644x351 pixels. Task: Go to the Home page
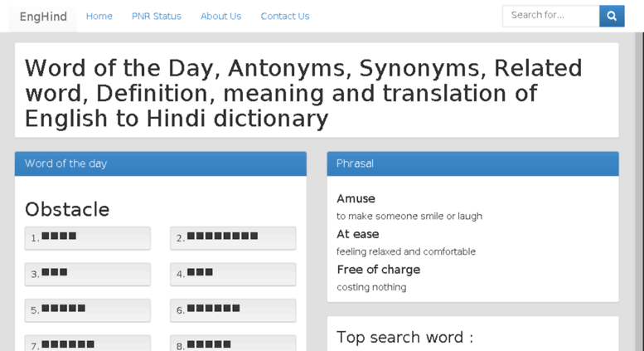tap(99, 16)
